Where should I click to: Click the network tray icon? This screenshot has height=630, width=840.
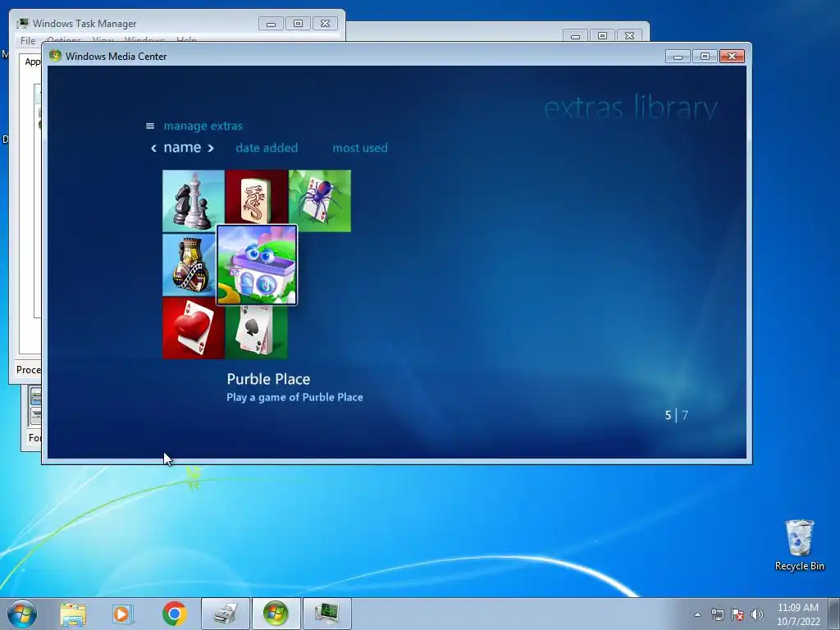coord(717,614)
